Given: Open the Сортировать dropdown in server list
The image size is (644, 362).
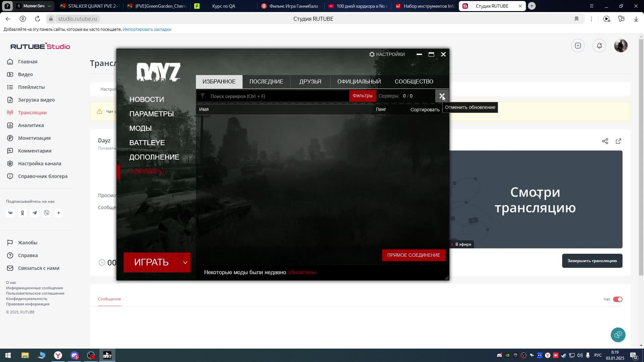Looking at the screenshot, I should [x=425, y=109].
